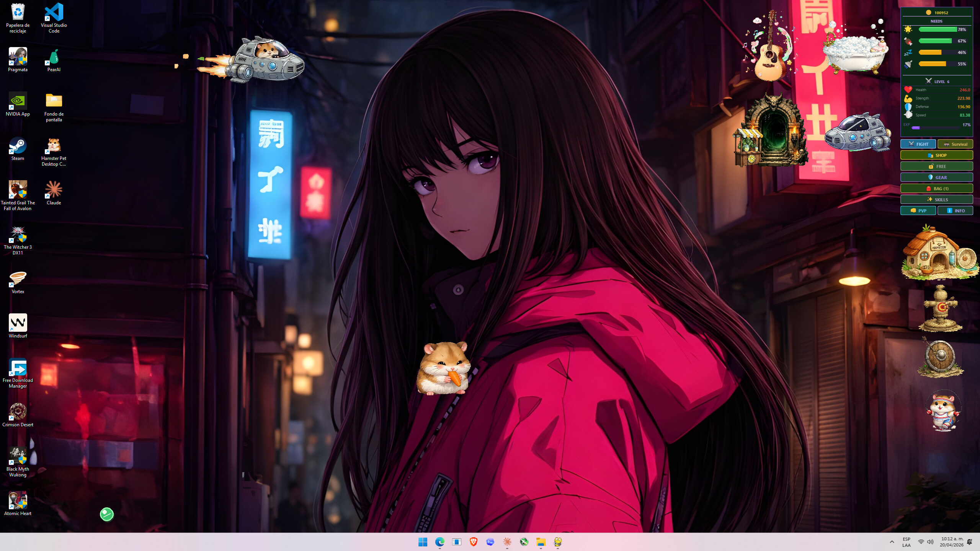This screenshot has height=551, width=980.
Task: Open the hamster SHOP
Action: pyautogui.click(x=936, y=155)
